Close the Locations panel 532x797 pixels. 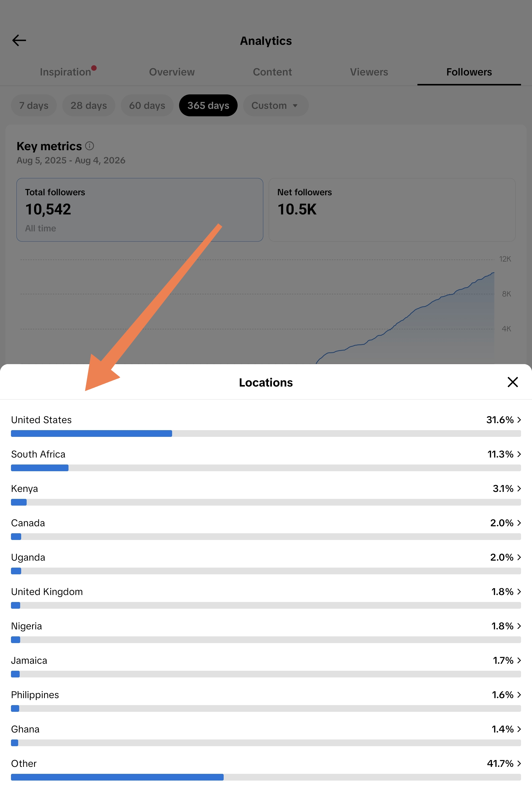click(512, 382)
